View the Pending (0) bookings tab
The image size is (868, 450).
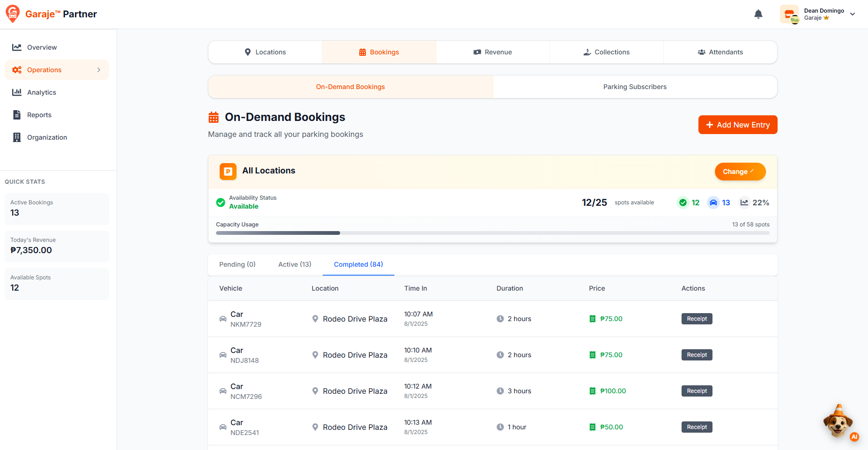237,264
